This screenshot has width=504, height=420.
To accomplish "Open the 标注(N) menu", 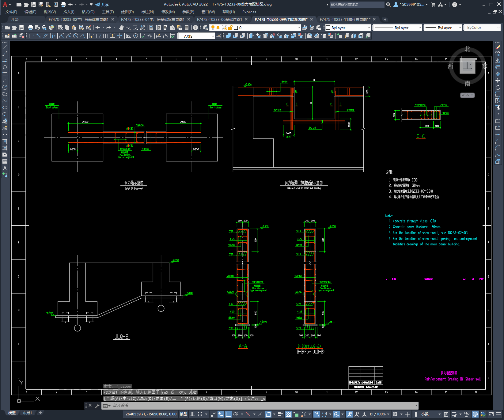I will point(148,12).
